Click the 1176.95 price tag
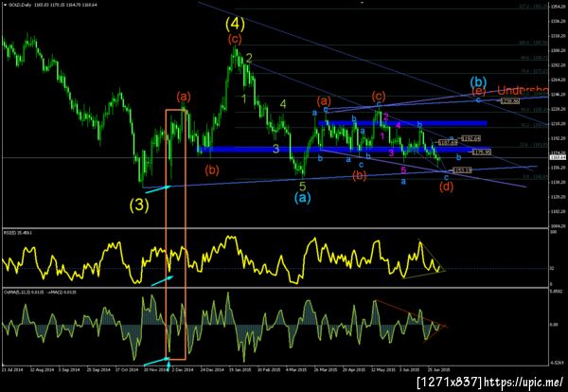The width and height of the screenshot is (568, 392). coord(482,152)
